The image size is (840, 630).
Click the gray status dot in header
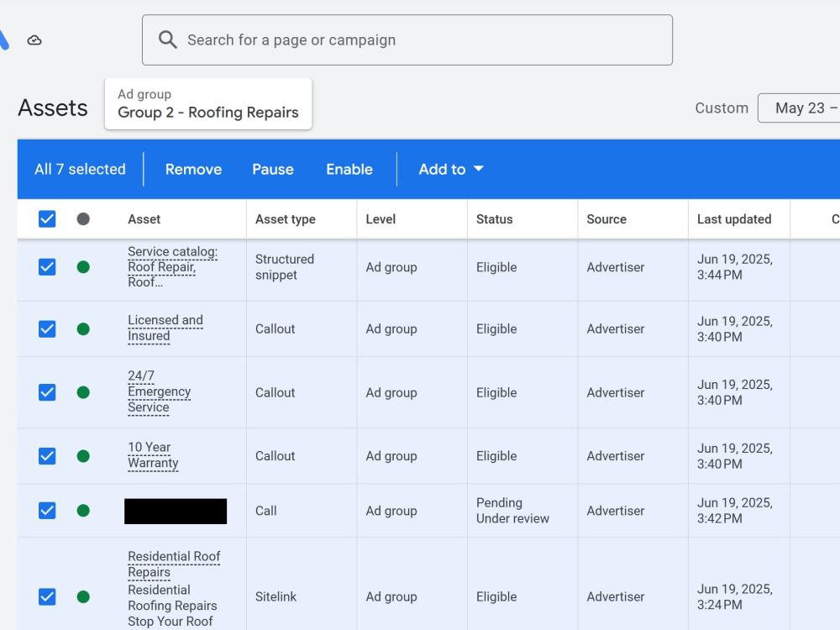point(83,219)
